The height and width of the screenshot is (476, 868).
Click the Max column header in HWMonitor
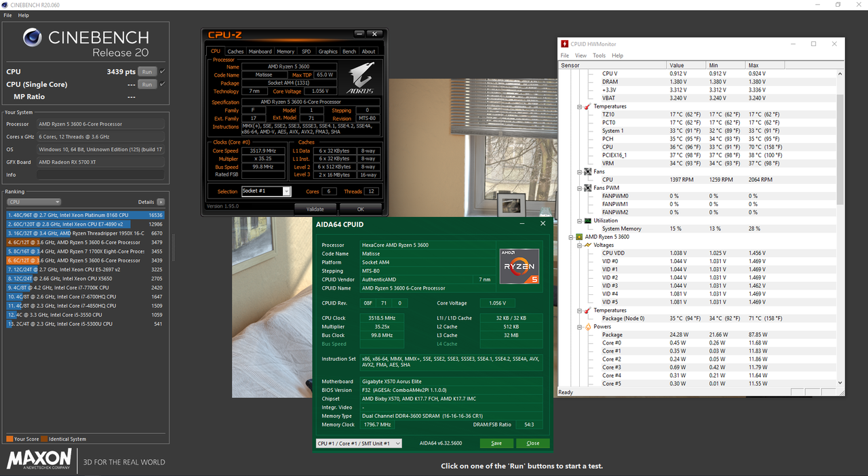coord(766,65)
